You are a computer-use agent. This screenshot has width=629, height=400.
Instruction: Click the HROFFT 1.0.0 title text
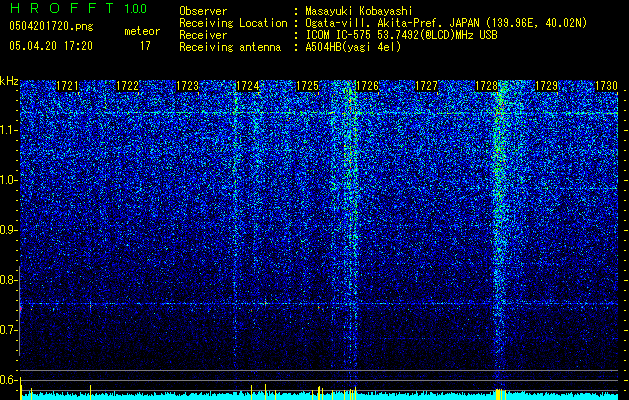(x=79, y=8)
